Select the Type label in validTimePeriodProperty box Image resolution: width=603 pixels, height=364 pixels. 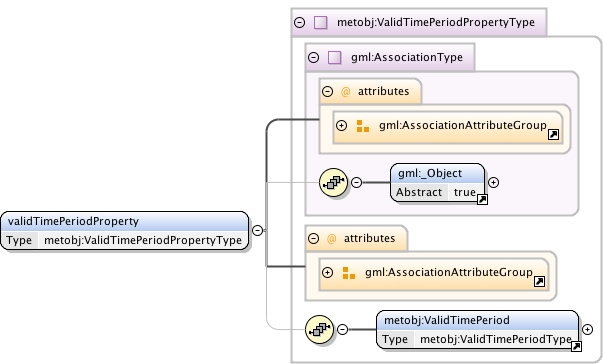(19, 240)
